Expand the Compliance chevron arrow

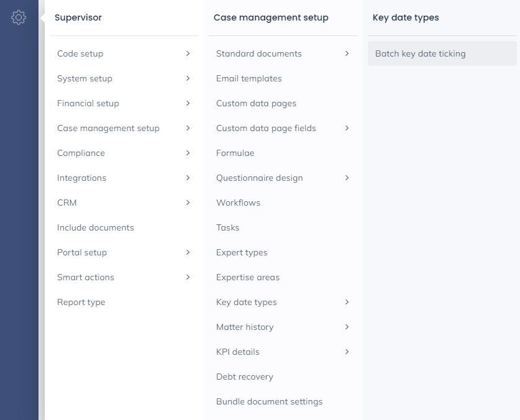point(188,153)
